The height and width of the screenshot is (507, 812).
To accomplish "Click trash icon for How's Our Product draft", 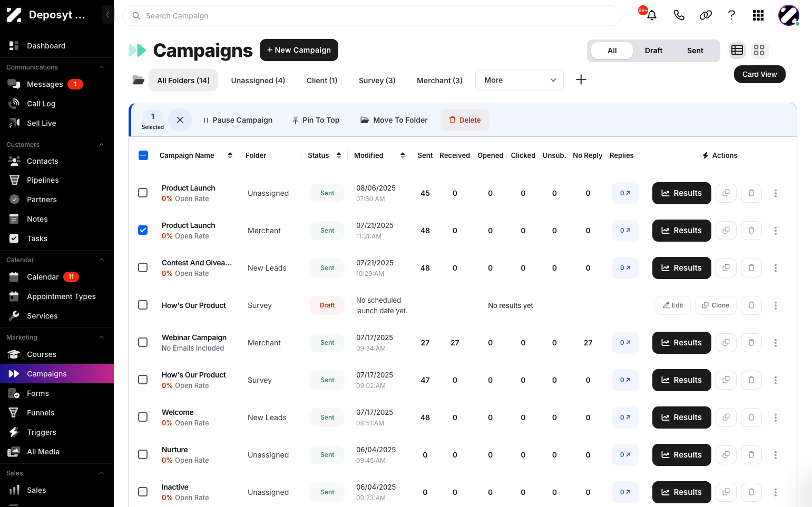I will point(751,305).
